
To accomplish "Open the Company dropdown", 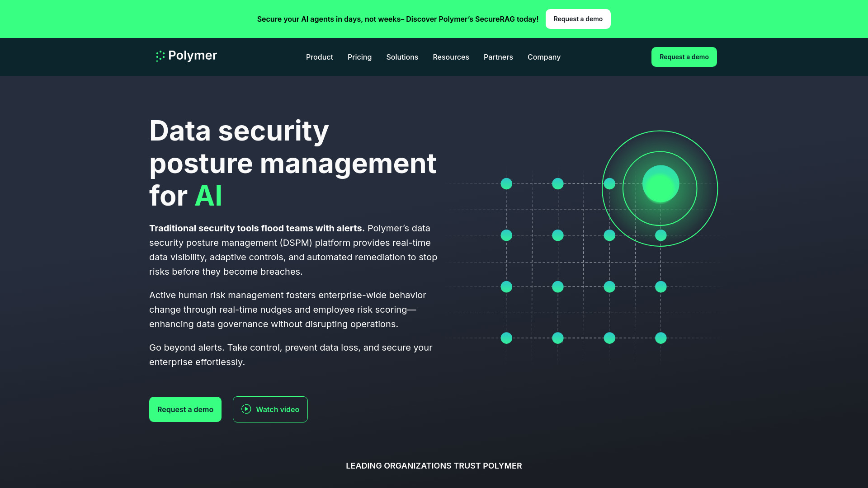I will pos(544,57).
